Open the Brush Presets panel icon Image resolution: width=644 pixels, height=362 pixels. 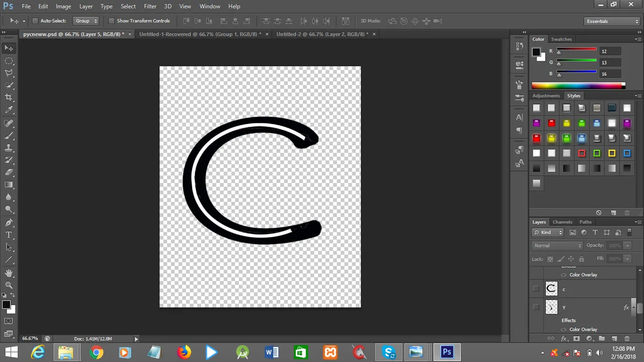519,98
